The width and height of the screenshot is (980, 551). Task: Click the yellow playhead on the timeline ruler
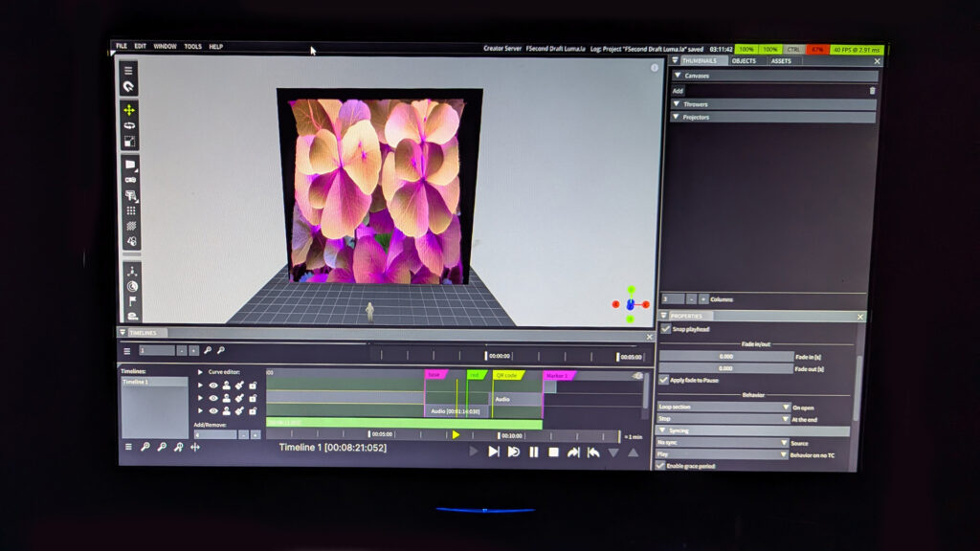click(x=456, y=434)
